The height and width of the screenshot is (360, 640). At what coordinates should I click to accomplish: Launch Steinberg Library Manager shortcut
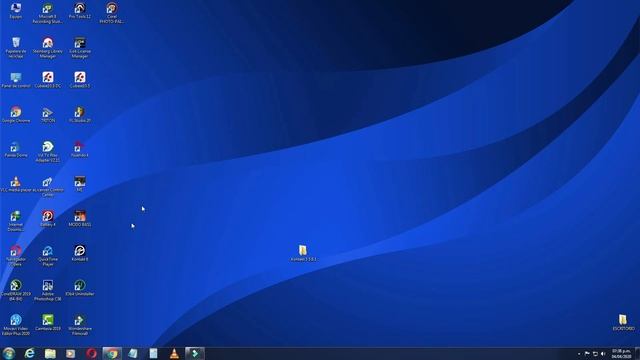pyautogui.click(x=47, y=47)
